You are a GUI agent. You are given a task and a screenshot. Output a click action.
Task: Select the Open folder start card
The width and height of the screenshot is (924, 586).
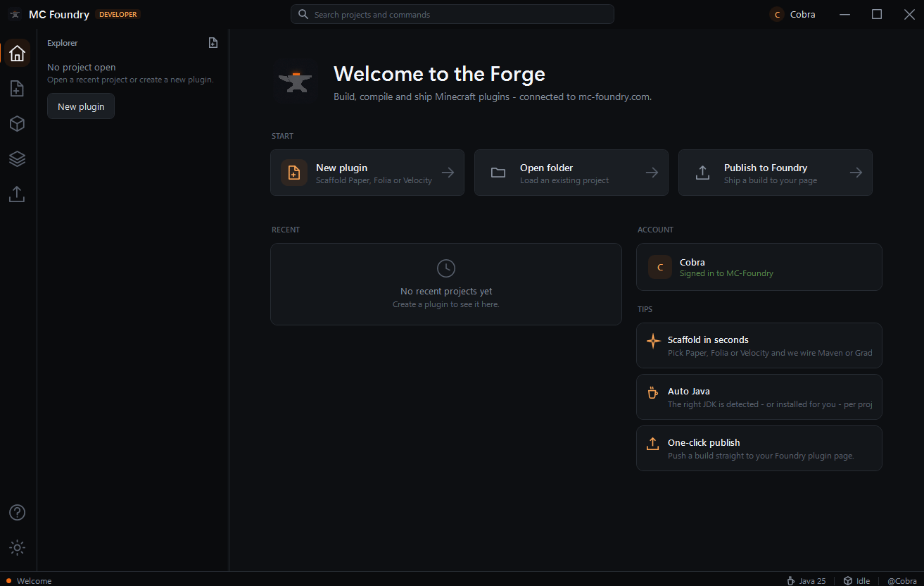pos(571,173)
